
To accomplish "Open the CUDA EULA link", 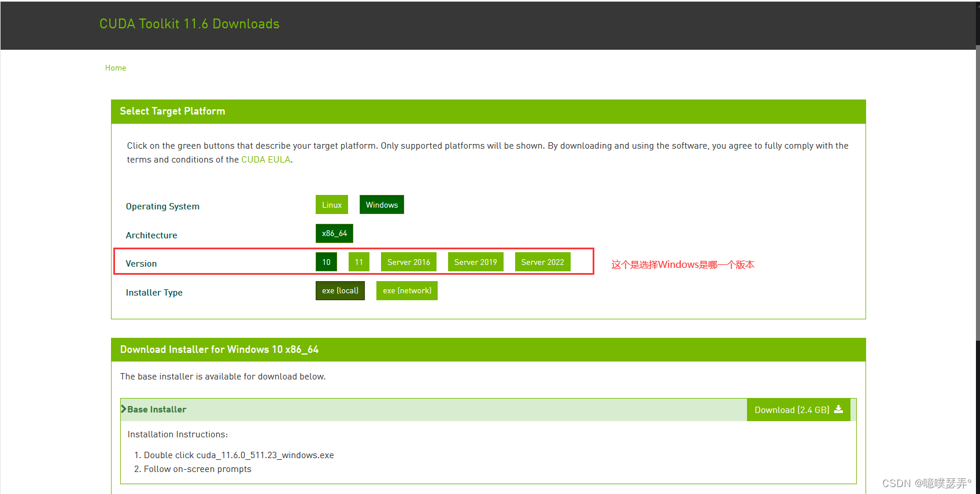I will pos(265,160).
